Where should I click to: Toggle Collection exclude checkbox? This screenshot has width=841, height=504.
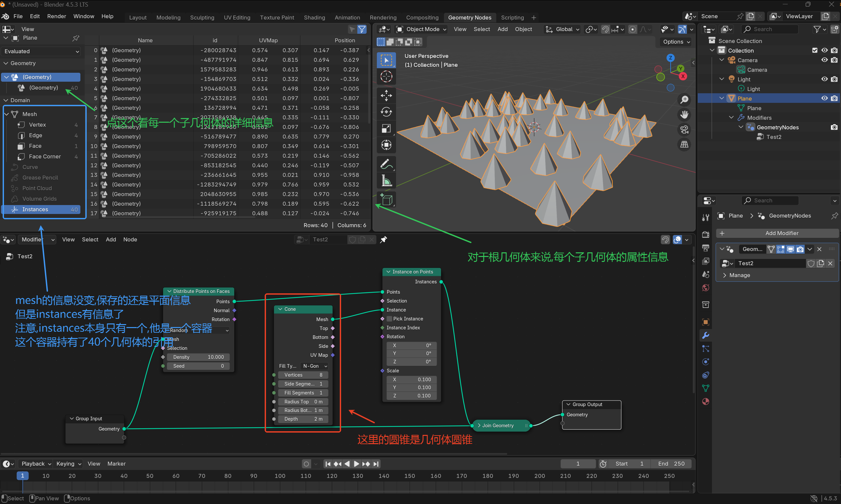click(815, 50)
